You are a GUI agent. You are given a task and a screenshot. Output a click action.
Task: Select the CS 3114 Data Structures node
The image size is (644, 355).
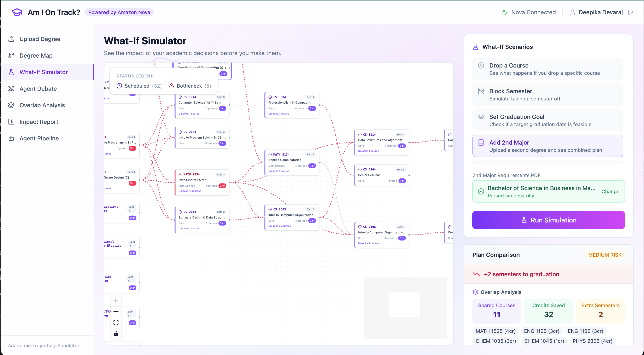[381, 142]
